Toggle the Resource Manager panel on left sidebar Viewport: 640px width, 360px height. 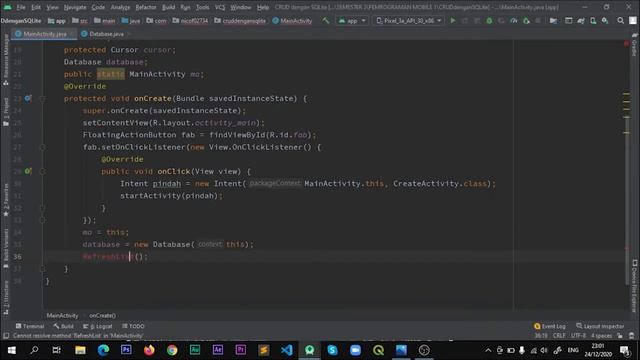click(x=6, y=60)
